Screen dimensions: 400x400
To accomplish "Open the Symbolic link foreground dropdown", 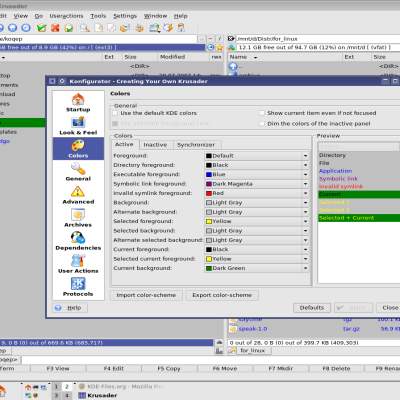I will click(256, 184).
